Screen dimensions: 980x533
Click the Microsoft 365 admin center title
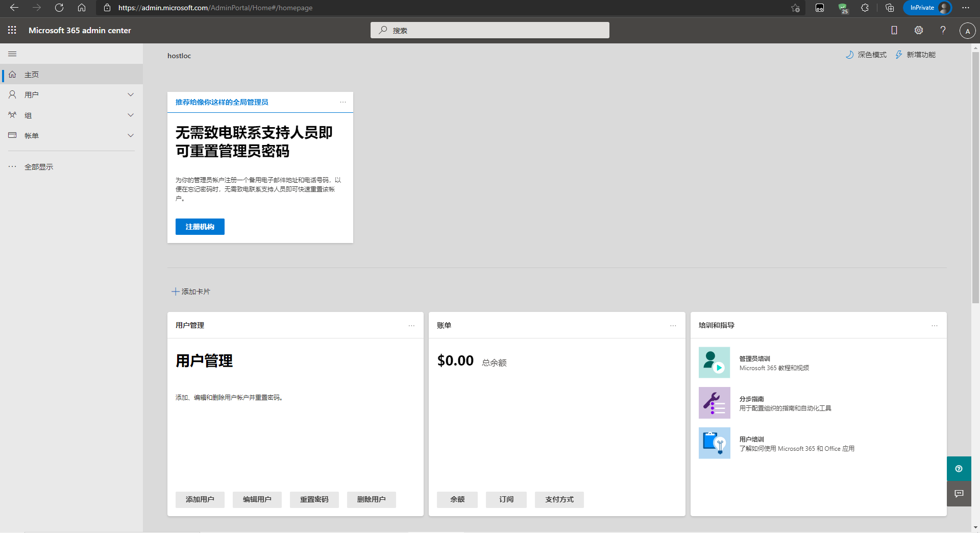pos(80,30)
